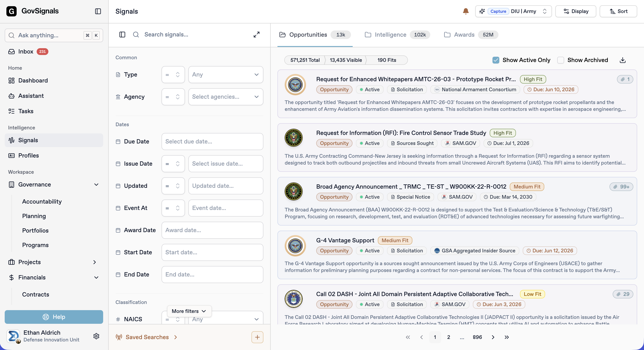This screenshot has width=644, height=350.
Task: Open Saved Searches link
Action: pyautogui.click(x=147, y=337)
